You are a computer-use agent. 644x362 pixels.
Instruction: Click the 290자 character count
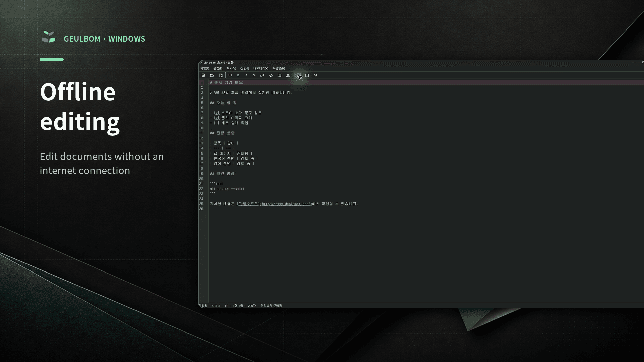[252, 306]
